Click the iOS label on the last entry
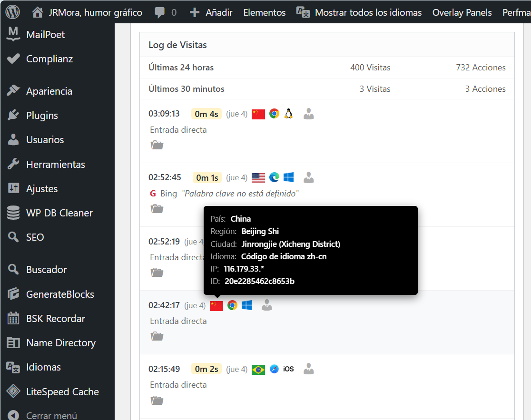 point(289,369)
